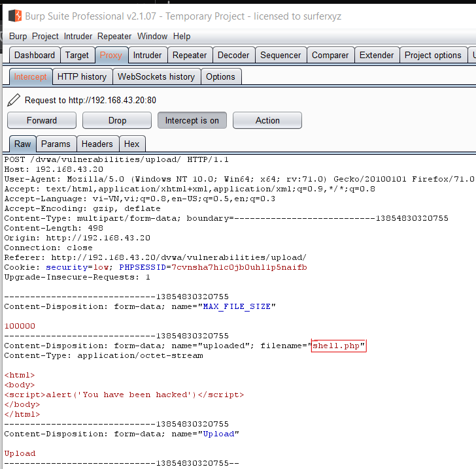
Task: Click the script alert payload line
Action: [x=124, y=395]
